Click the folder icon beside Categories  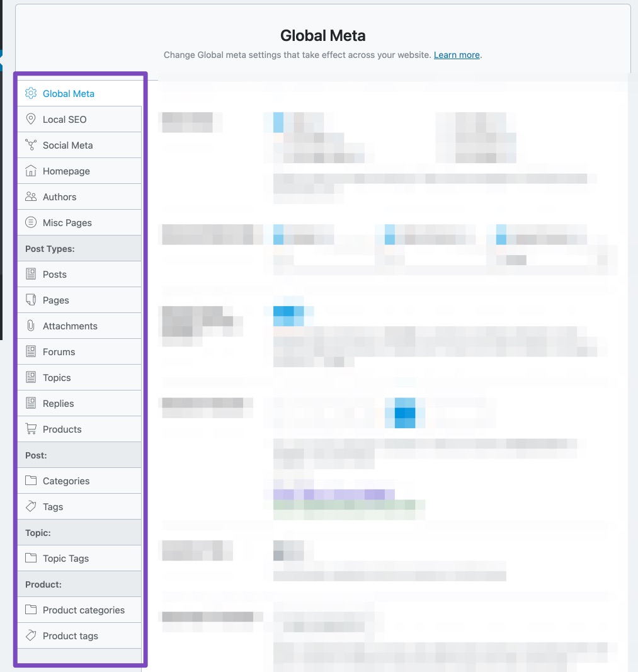[x=30, y=480]
